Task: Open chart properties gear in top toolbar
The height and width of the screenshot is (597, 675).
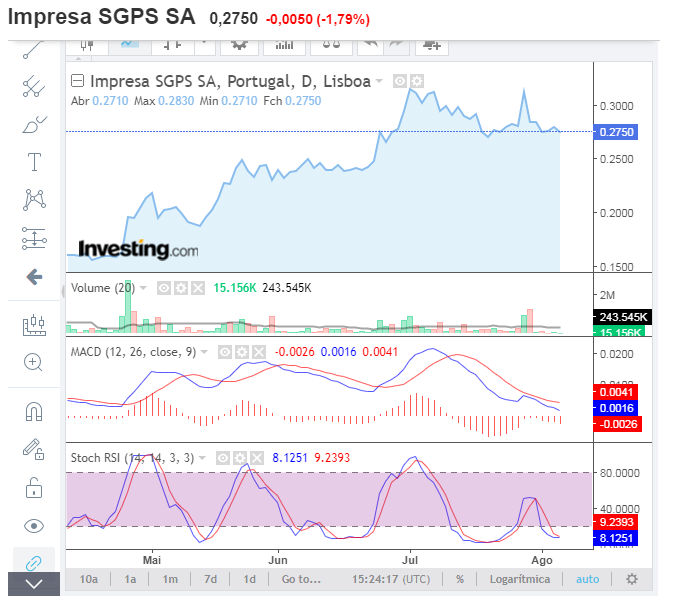Action: [239, 46]
